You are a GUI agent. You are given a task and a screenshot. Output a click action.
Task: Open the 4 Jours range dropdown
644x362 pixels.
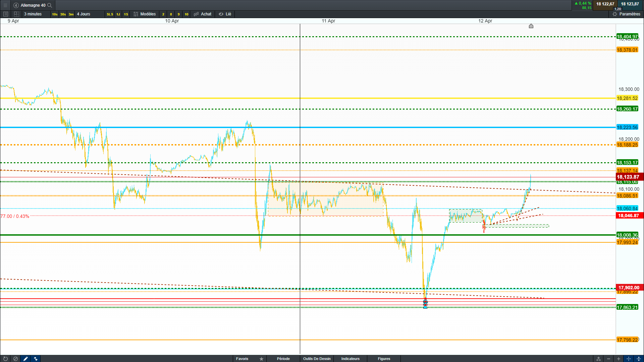(84, 14)
